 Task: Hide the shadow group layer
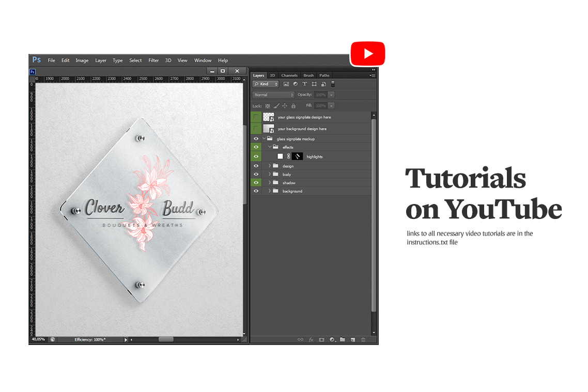point(256,183)
